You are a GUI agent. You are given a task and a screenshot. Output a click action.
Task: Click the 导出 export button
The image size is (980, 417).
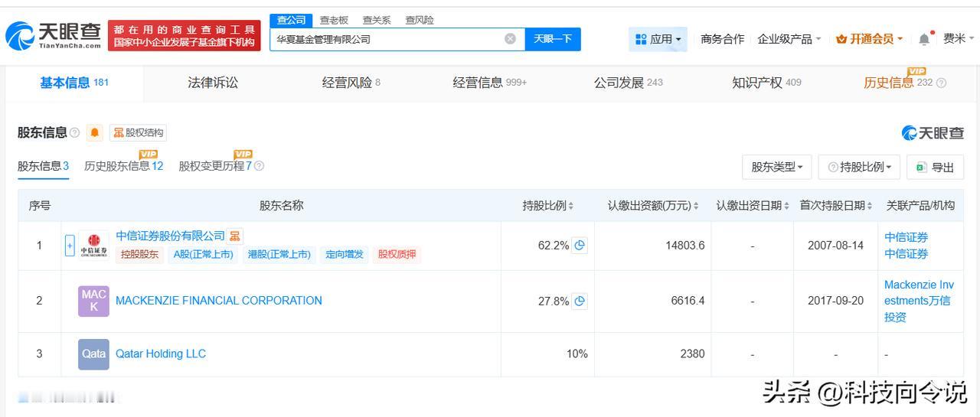click(x=935, y=167)
